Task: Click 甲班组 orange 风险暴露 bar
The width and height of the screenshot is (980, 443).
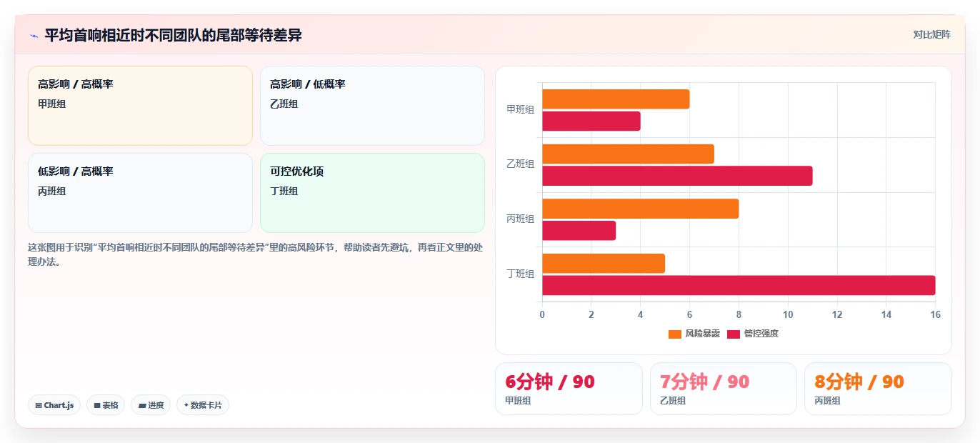Action: point(616,99)
